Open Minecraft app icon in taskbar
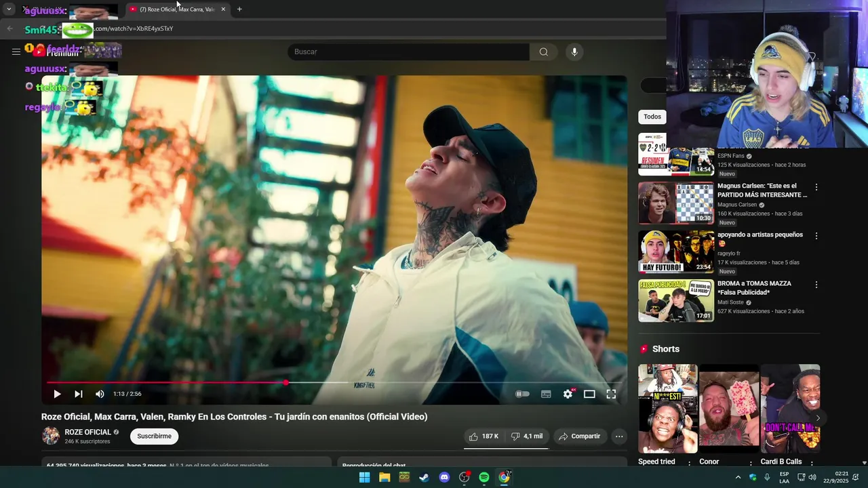868x488 pixels. pyautogui.click(x=404, y=477)
